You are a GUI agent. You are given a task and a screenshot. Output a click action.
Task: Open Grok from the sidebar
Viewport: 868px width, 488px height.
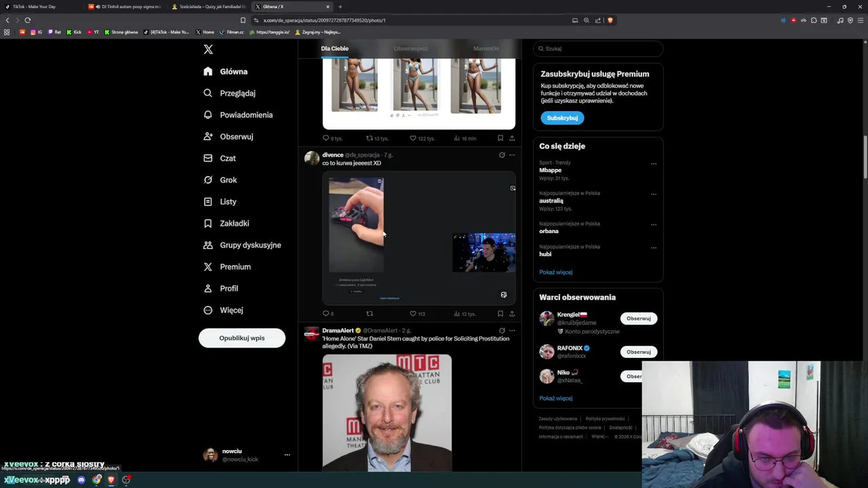[x=220, y=180]
